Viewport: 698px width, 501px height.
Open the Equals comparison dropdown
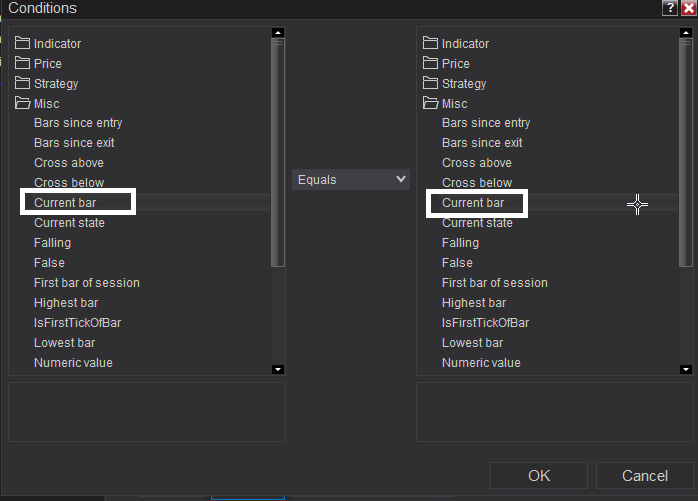pos(351,180)
